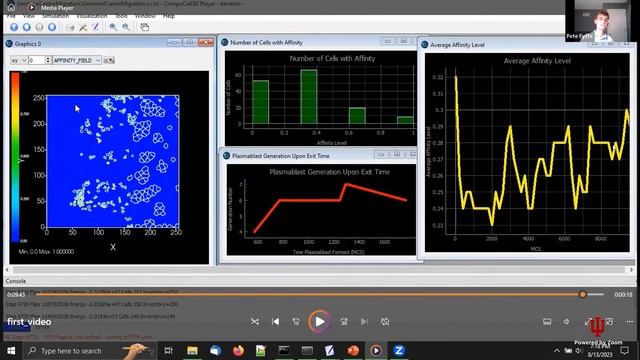Image resolution: width=640 pixels, height=360 pixels.
Task: Open the Window menu
Action: (x=145, y=16)
